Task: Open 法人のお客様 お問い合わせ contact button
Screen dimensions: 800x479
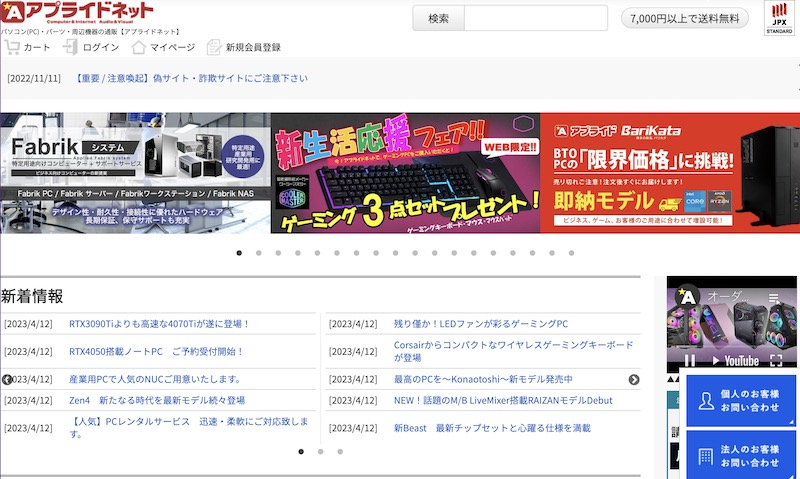Action: [x=741, y=455]
